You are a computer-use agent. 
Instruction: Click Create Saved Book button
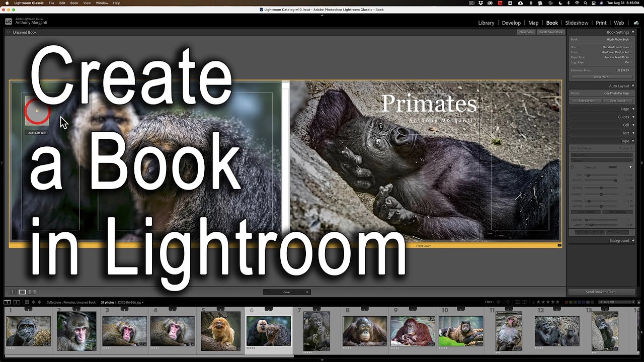551,32
